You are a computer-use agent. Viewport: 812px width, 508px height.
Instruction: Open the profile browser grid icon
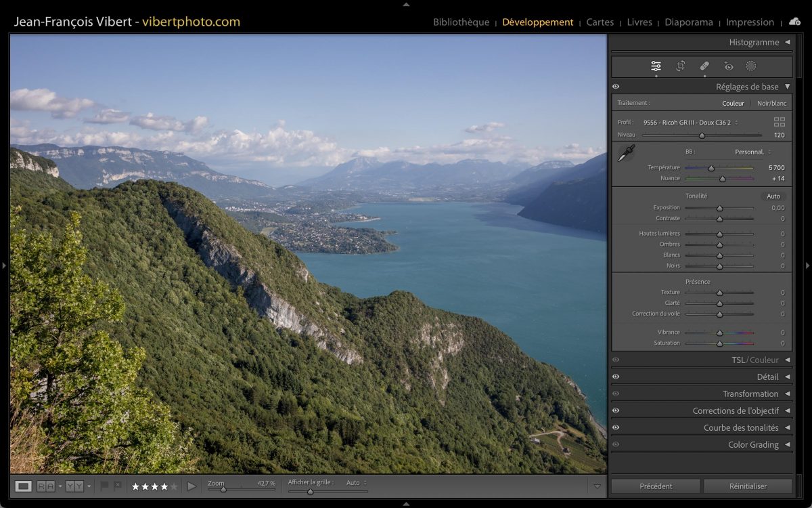780,122
